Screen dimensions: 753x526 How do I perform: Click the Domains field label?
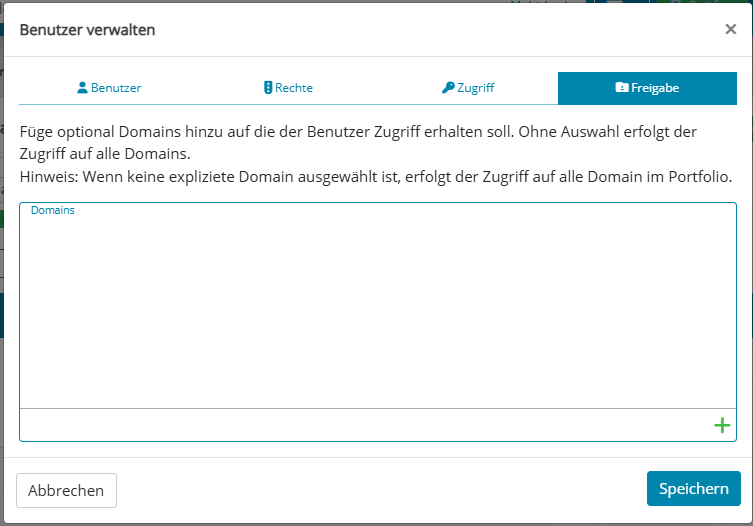pyautogui.click(x=53, y=210)
